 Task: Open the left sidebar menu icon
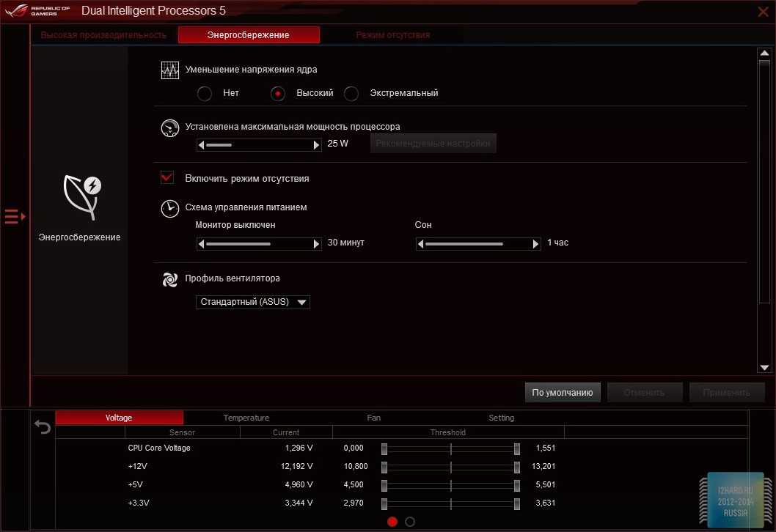click(x=15, y=216)
